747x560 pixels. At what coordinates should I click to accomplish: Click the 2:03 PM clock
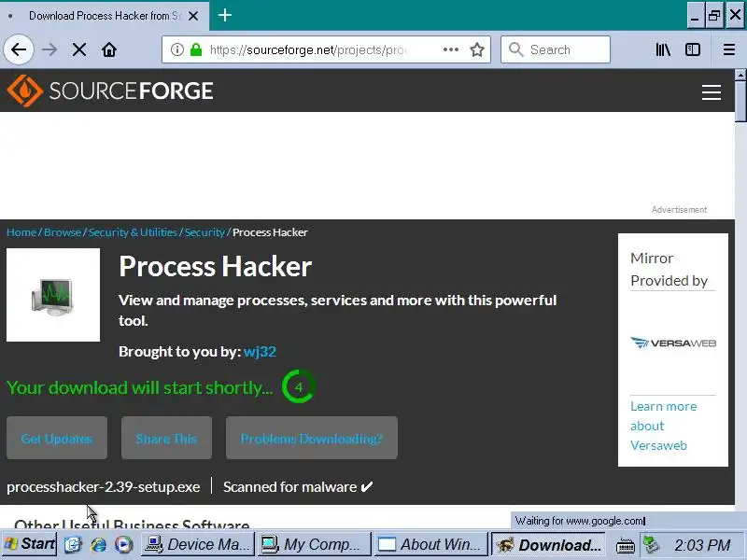702,545
